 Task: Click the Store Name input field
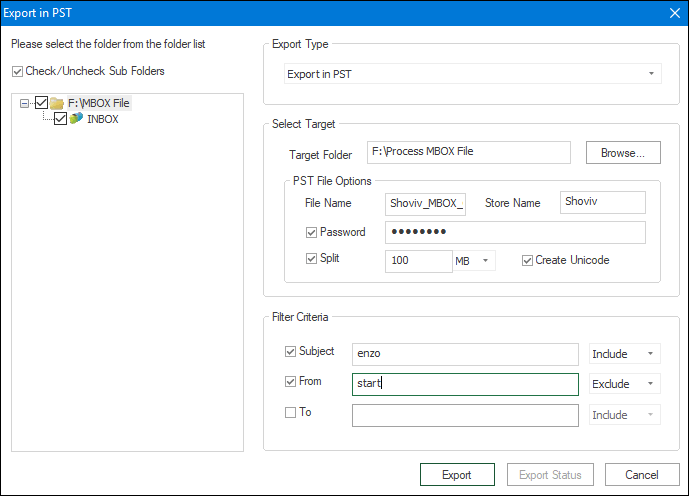pyautogui.click(x=602, y=202)
